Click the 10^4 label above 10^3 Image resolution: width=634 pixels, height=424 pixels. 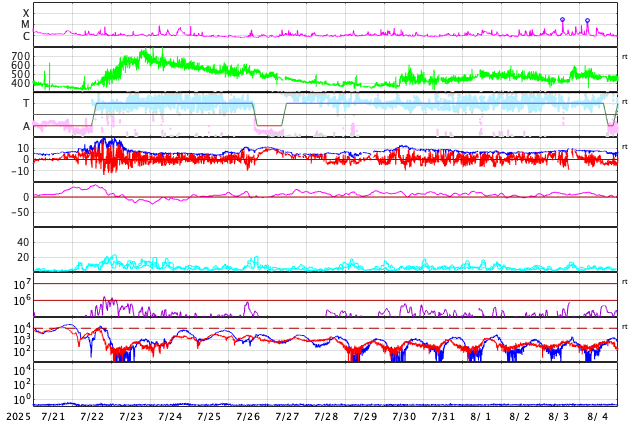click(22, 328)
